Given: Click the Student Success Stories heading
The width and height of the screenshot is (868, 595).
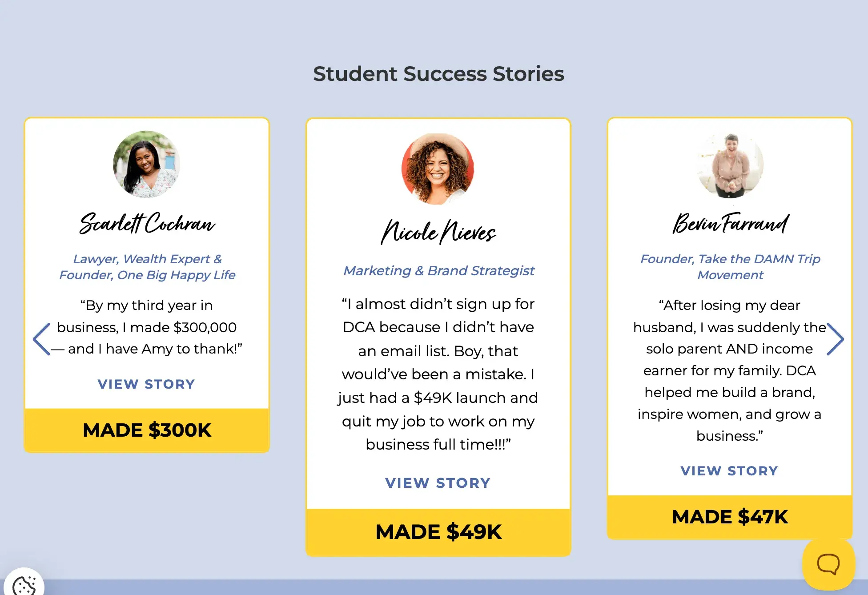Looking at the screenshot, I should (438, 74).
